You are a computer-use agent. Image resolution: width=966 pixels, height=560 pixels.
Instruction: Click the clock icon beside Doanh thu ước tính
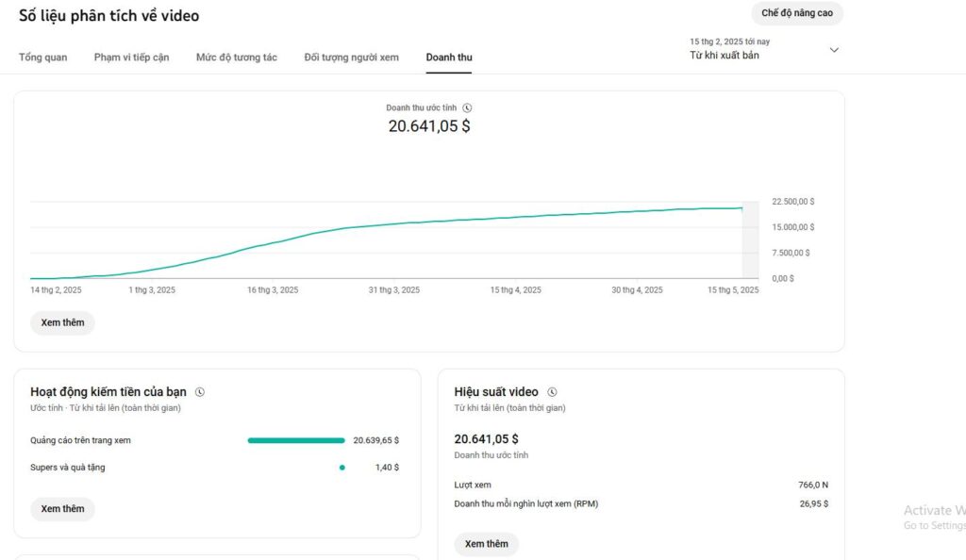pos(467,107)
